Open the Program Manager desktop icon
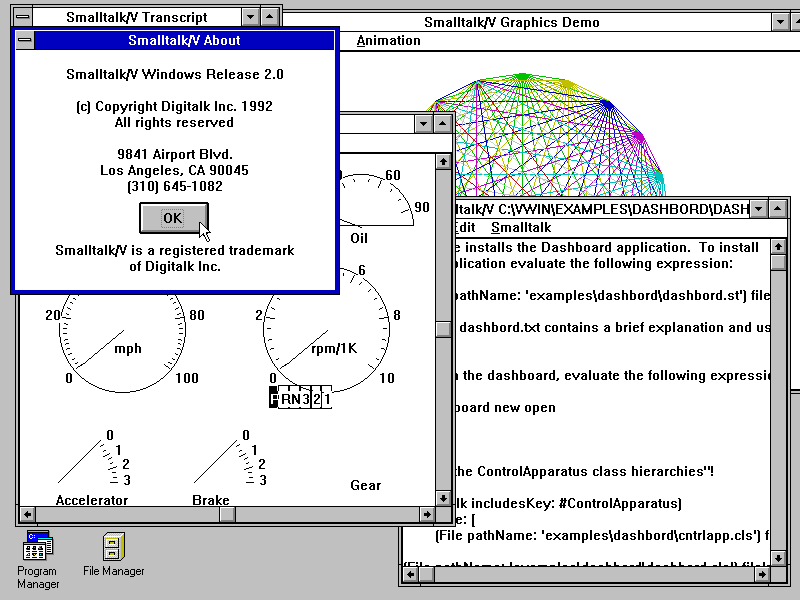 (x=37, y=559)
